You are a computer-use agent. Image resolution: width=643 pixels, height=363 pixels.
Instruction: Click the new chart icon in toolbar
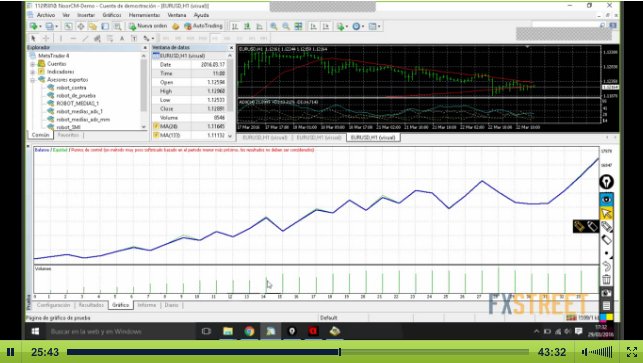[35, 26]
